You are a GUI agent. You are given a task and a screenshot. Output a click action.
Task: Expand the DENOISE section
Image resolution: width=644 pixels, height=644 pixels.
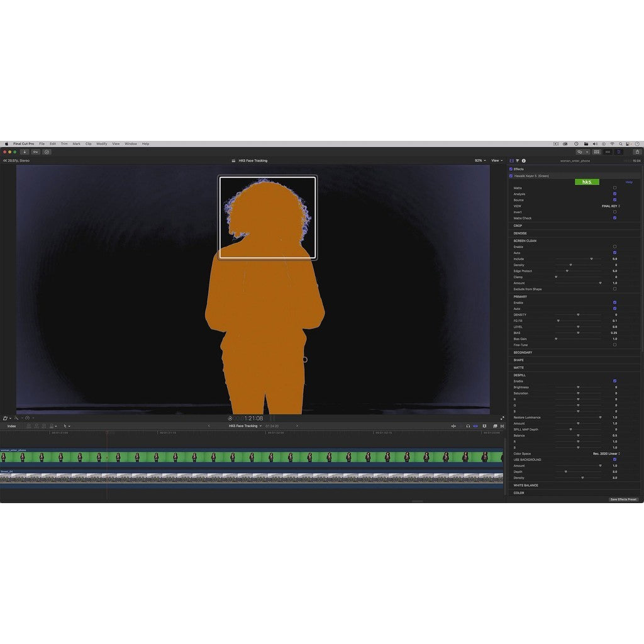(520, 233)
